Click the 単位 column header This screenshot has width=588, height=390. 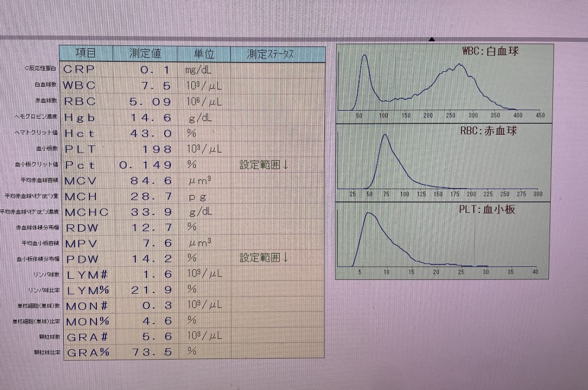[204, 53]
